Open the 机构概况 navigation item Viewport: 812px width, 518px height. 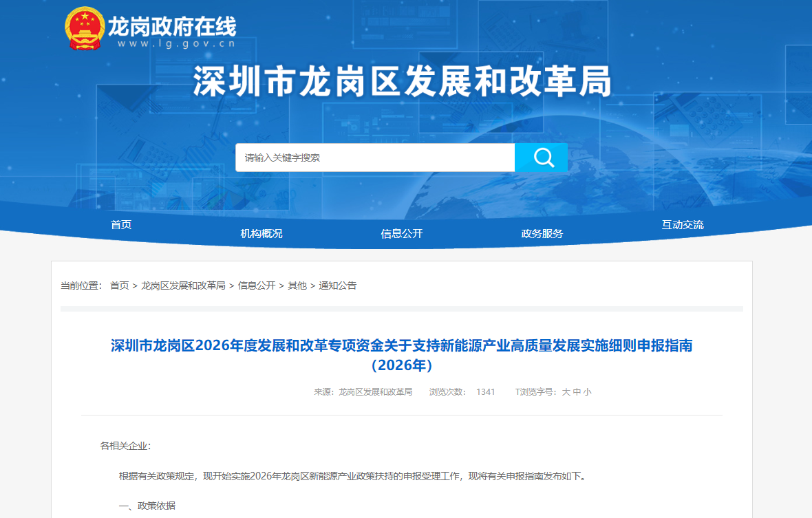tap(261, 233)
